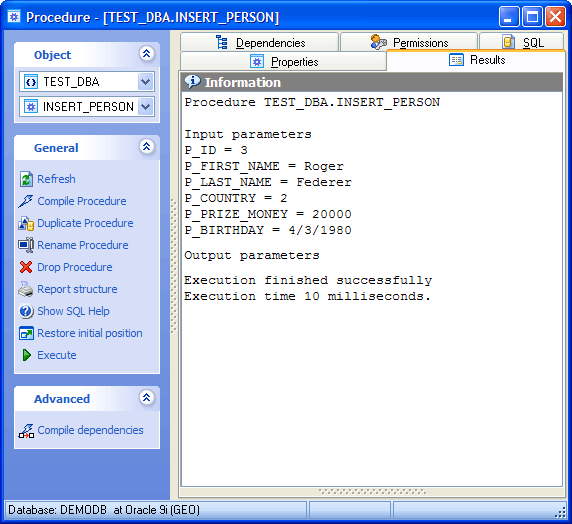Collapse the Advanced panel section
The image size is (572, 524).
pyautogui.click(x=146, y=397)
